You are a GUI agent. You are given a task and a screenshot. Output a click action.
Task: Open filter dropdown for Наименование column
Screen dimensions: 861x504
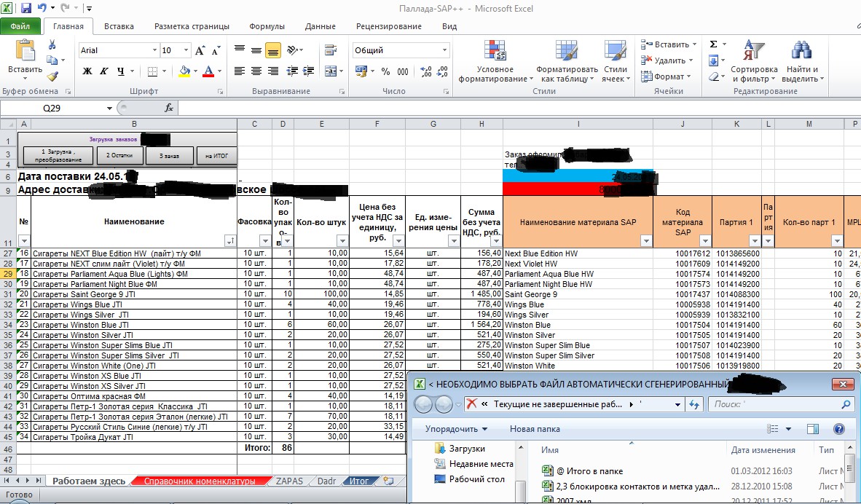(x=231, y=241)
